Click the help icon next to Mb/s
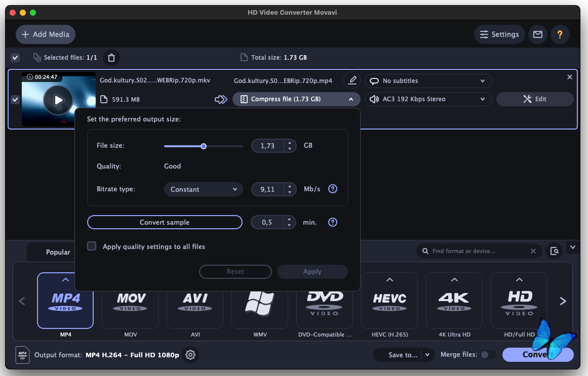The width and height of the screenshot is (588, 376). [x=333, y=189]
